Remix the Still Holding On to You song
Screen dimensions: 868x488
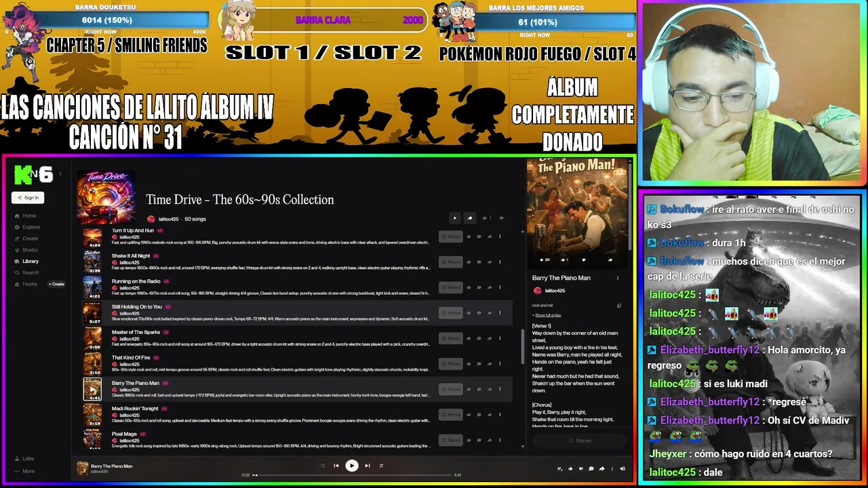coord(450,312)
